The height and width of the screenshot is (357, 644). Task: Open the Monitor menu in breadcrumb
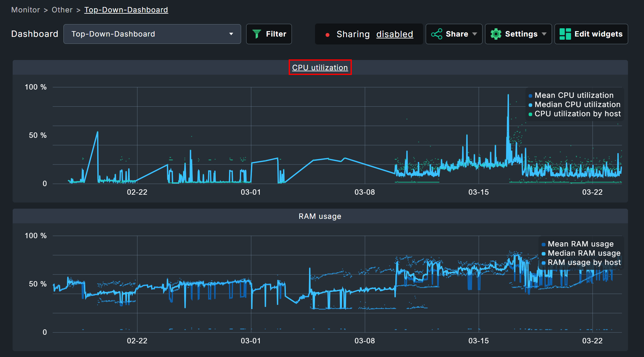[25, 10]
